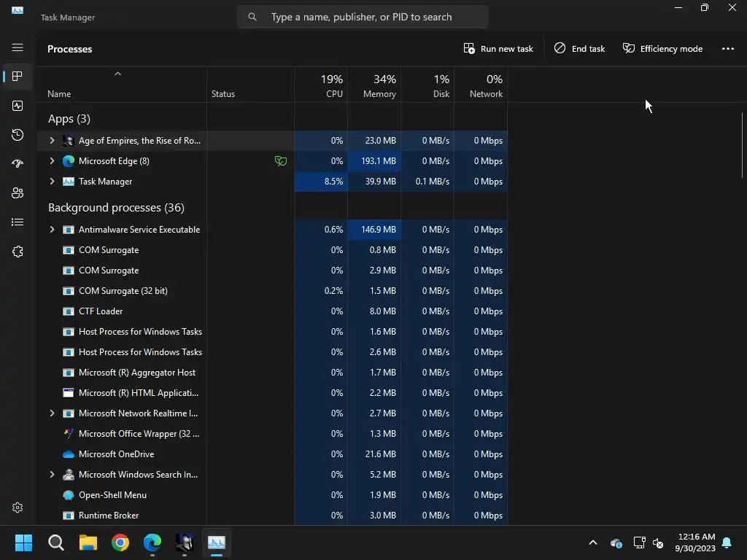Open the hamburger navigation menu
This screenshot has width=747, height=560.
click(18, 47)
